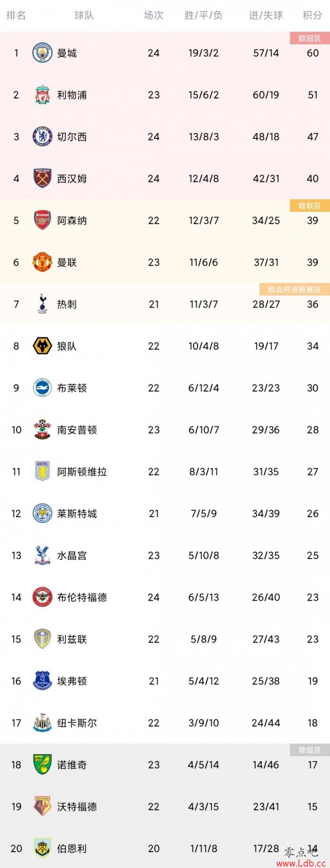Click the Arsenal club crest
330x868 pixels.
pyautogui.click(x=43, y=221)
